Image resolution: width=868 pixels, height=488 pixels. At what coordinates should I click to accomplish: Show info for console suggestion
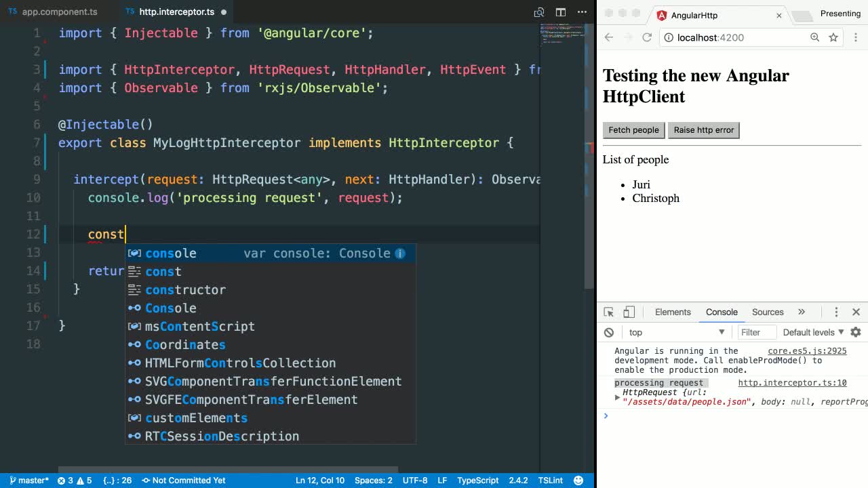click(x=400, y=253)
